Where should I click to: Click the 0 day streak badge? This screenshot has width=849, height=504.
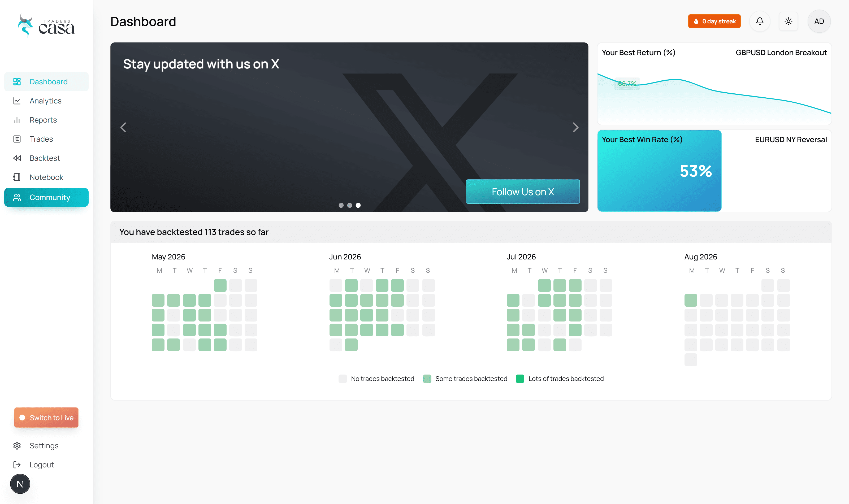pyautogui.click(x=714, y=21)
